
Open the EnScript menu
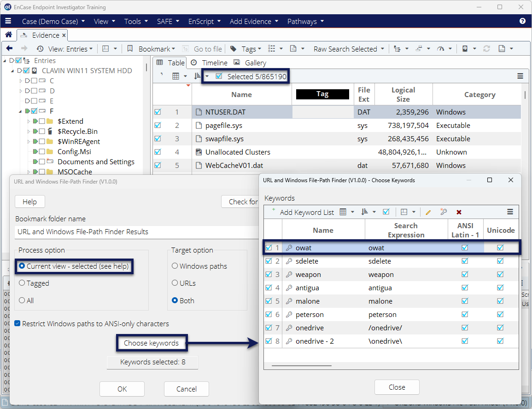click(x=205, y=21)
